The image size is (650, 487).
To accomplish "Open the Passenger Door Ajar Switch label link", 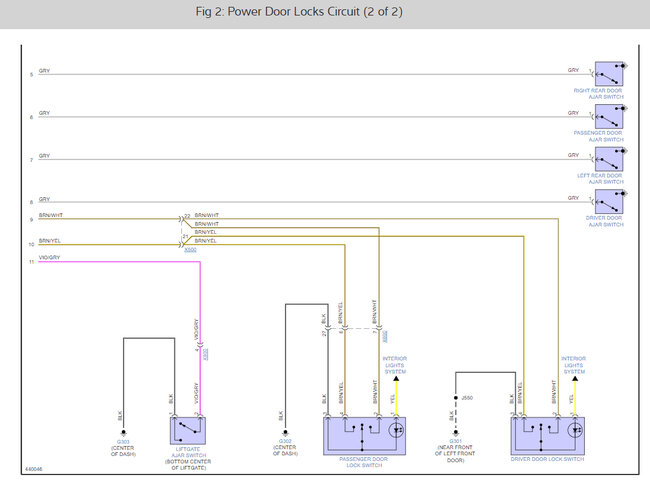I will click(x=598, y=136).
